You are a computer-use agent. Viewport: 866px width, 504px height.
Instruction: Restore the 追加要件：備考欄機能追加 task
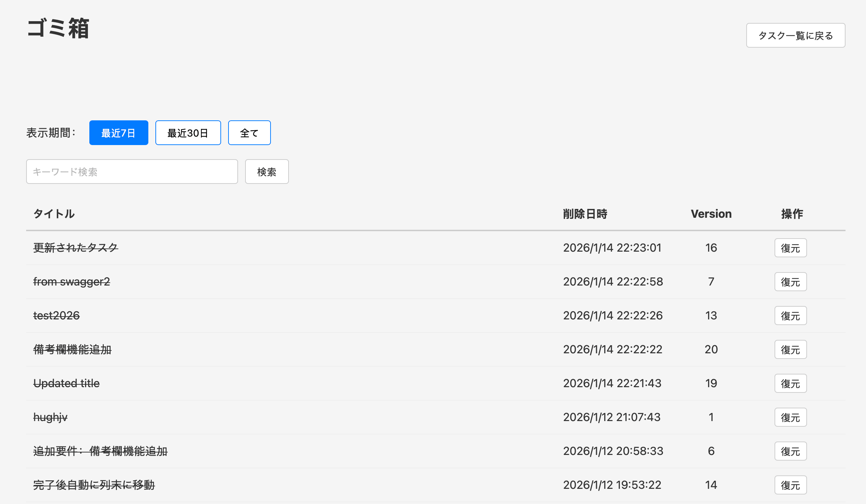click(790, 451)
